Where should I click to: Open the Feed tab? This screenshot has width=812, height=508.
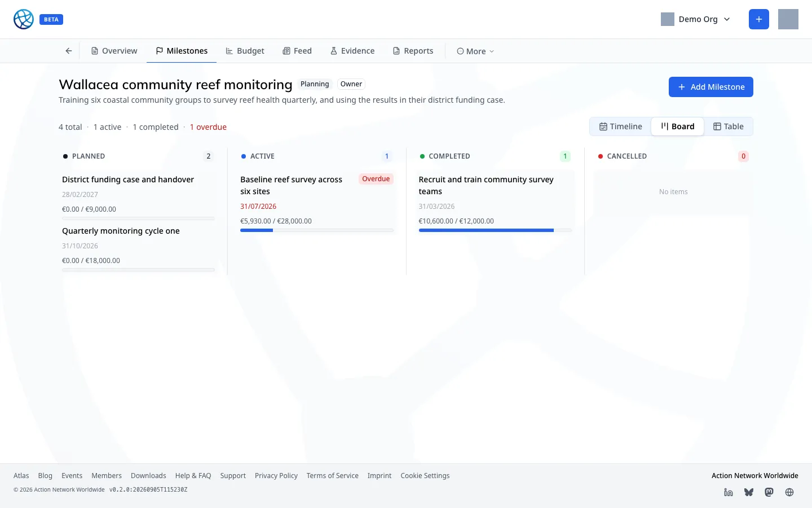(297, 51)
